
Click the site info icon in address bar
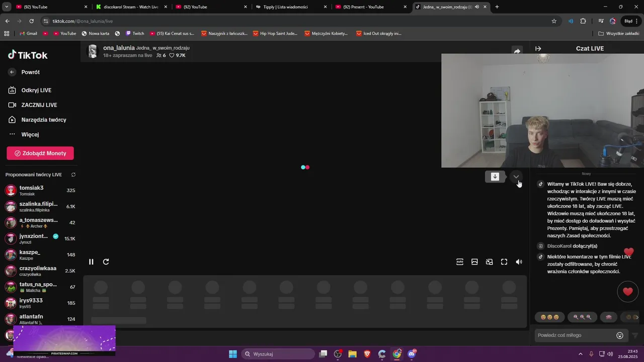point(46,21)
